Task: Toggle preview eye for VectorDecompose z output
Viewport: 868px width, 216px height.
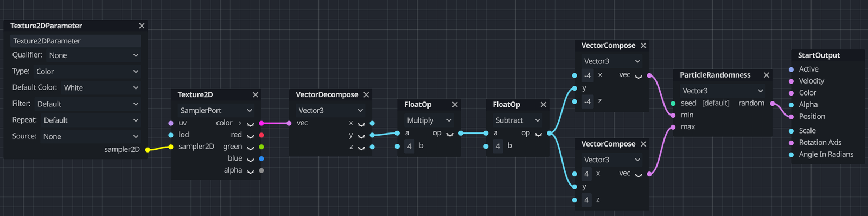Action: [361, 148]
